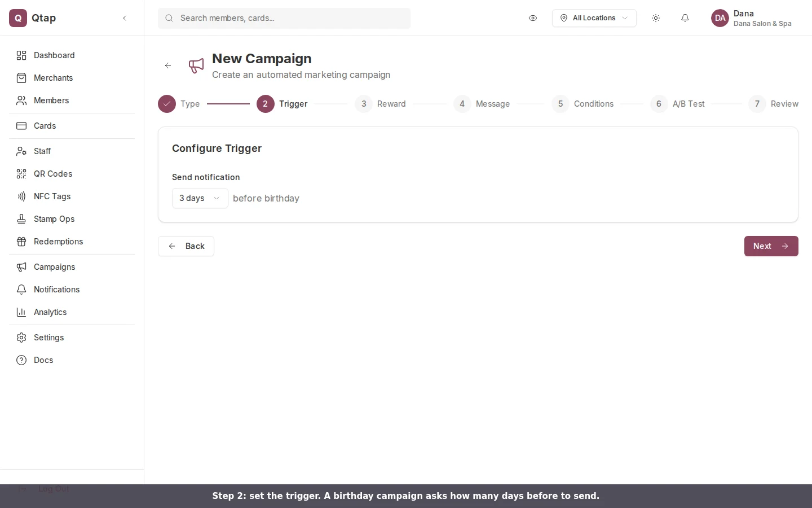Click the search magnifier icon
Screen dimensions: 812x508
pyautogui.click(x=169, y=18)
